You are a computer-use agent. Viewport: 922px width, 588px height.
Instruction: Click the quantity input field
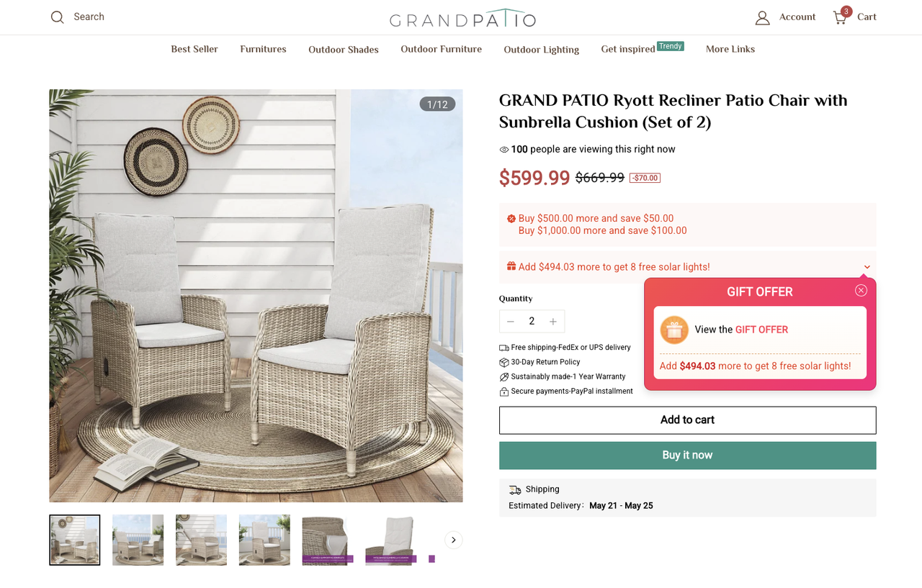tap(532, 322)
